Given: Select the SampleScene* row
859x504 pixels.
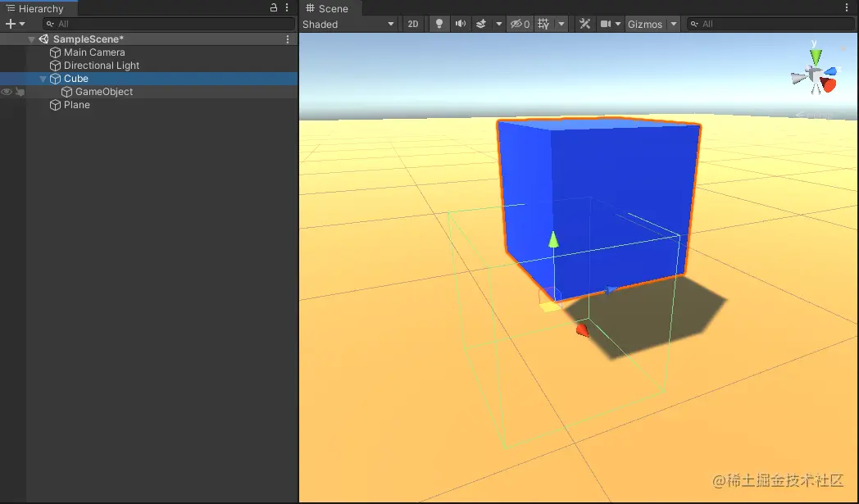Looking at the screenshot, I should coord(149,39).
